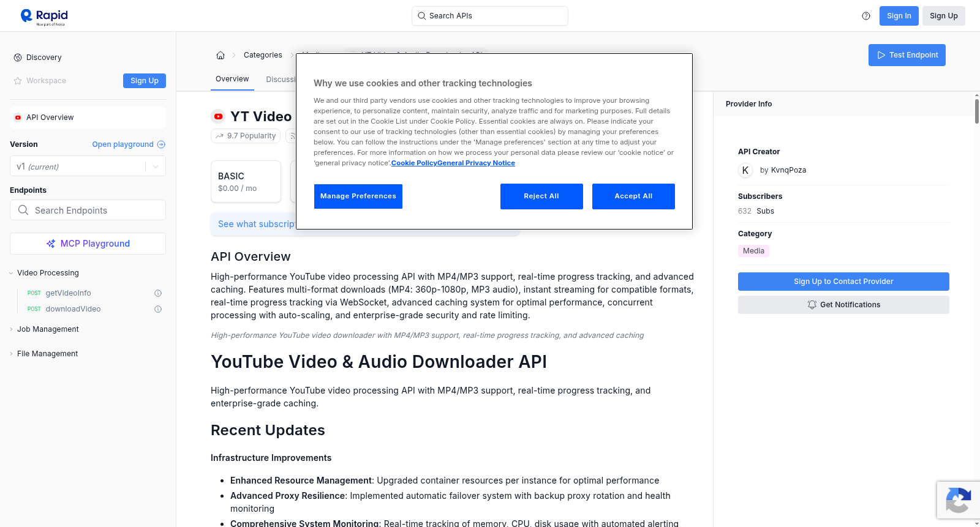Open the v1 (current) version dropdown
Screen dimensions: 980x527
pyautogui.click(x=88, y=166)
